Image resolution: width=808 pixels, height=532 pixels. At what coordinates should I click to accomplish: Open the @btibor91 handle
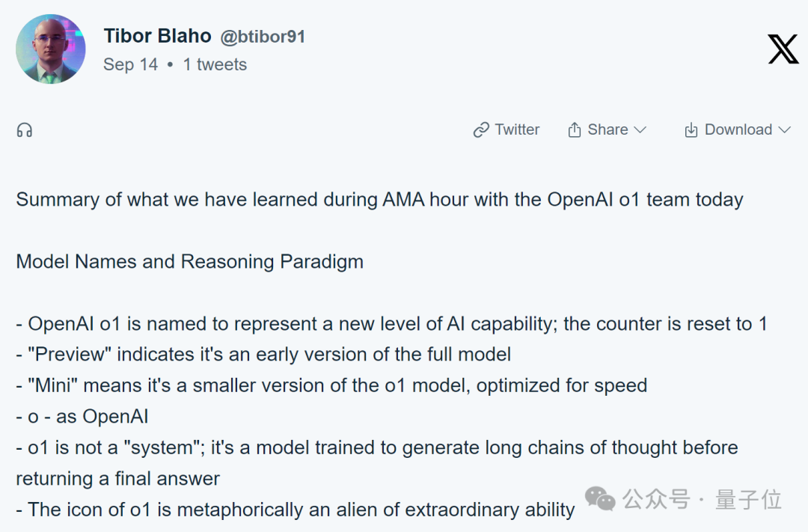tap(263, 37)
